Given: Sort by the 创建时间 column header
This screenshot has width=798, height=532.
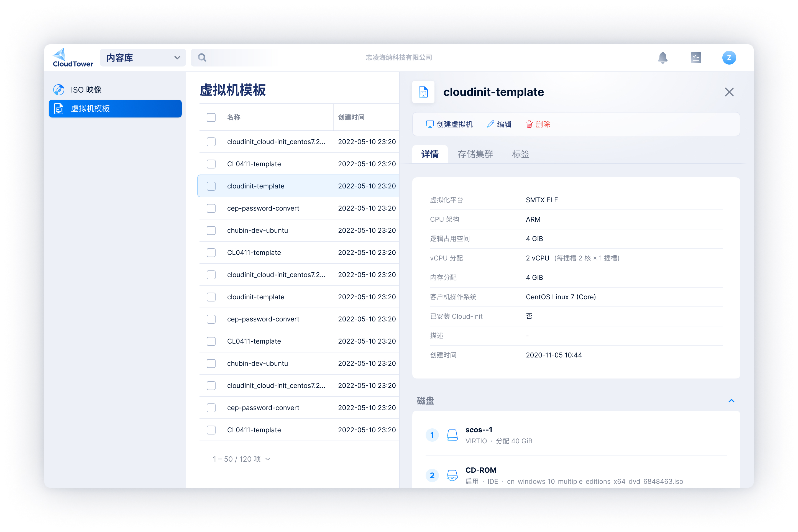Looking at the screenshot, I should 351,117.
